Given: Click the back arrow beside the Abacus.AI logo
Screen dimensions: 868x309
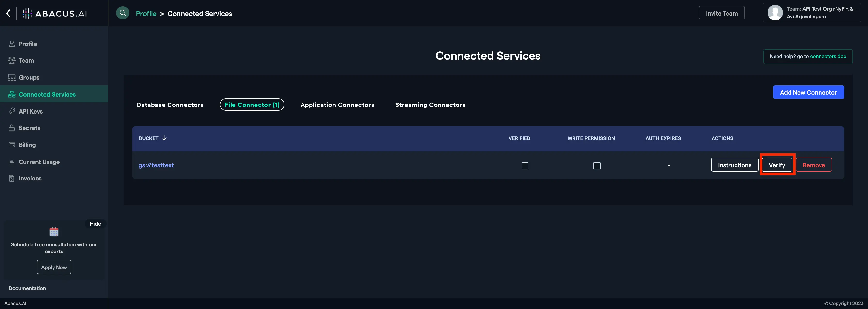Looking at the screenshot, I should click(x=8, y=13).
